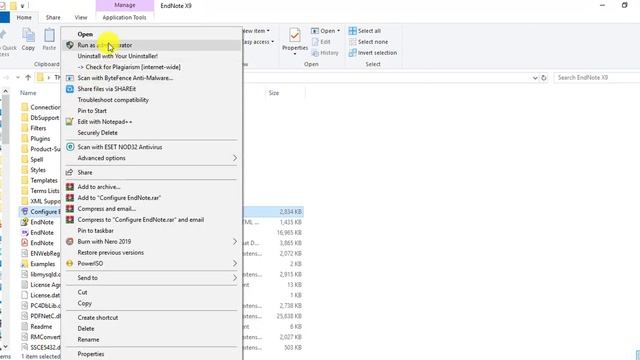Screen dimensions: 640x360
Task: Click the Invert selection icon
Action: tap(353, 53)
